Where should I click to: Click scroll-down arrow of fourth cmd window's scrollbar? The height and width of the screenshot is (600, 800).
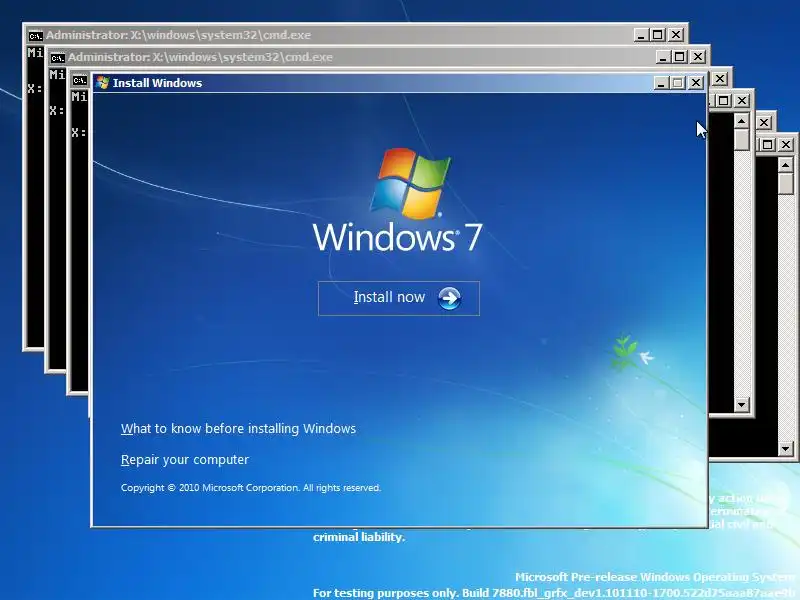coord(741,405)
